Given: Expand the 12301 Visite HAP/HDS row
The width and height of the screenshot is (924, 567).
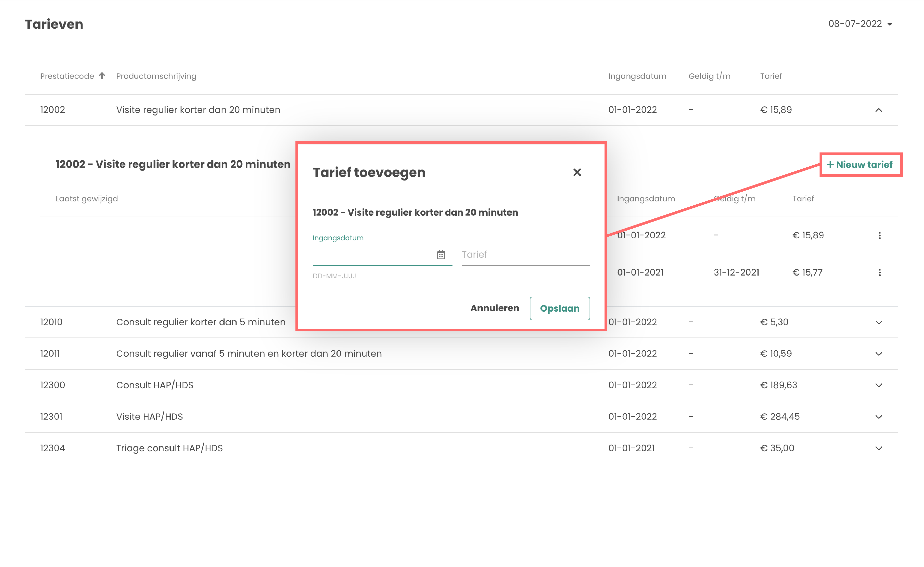Looking at the screenshot, I should (x=878, y=417).
